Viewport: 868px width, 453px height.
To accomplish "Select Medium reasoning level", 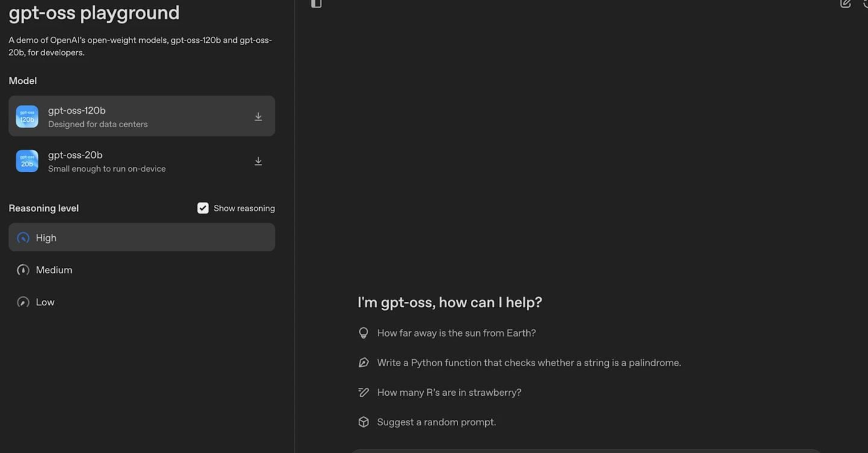I will point(54,270).
